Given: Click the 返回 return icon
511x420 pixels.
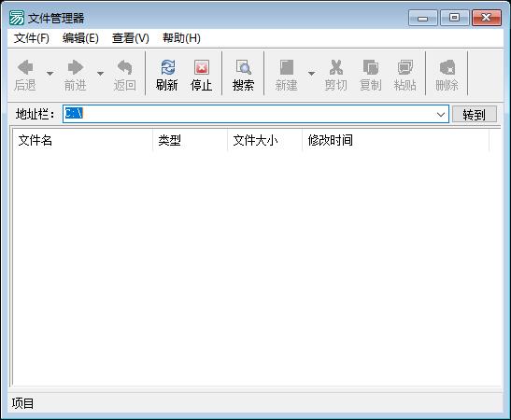Looking at the screenshot, I should coord(125,67).
